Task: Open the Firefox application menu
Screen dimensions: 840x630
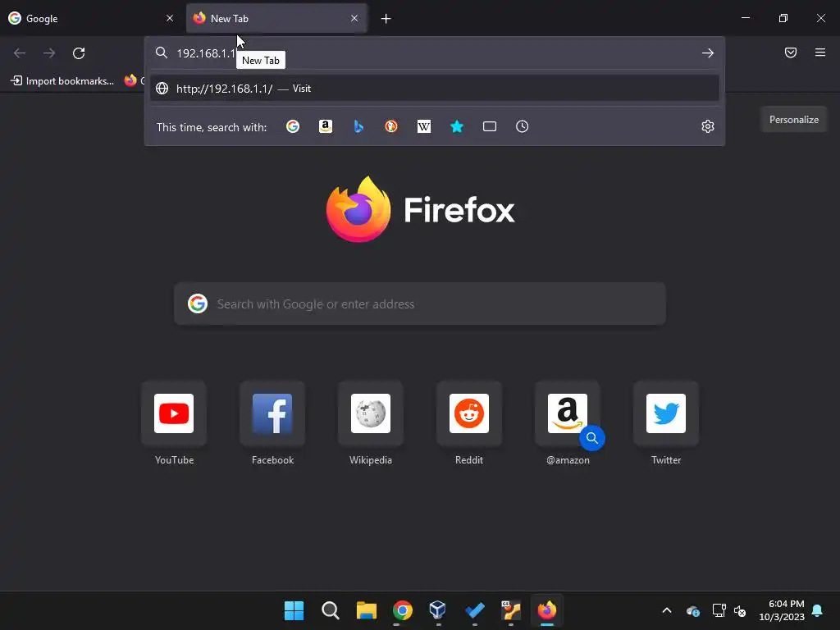Action: coord(820,52)
